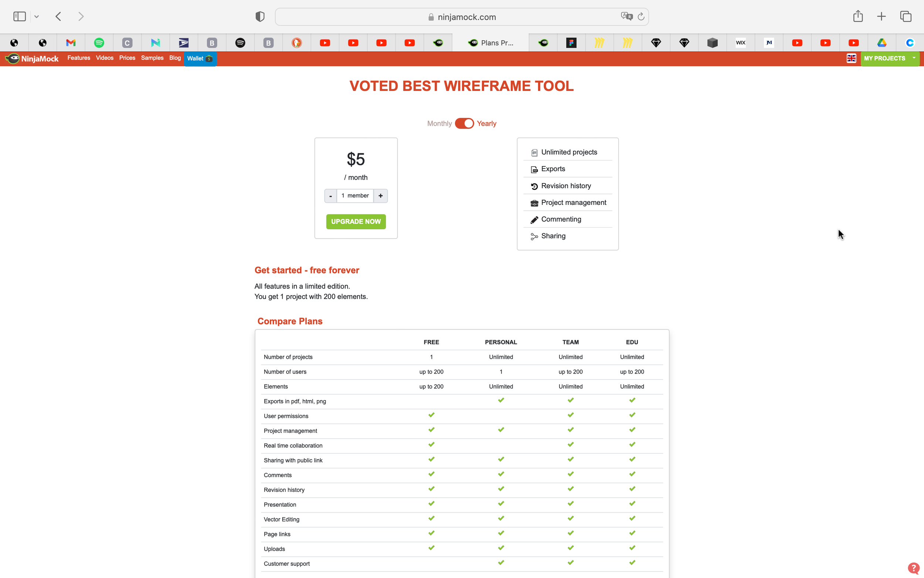This screenshot has height=578, width=924.
Task: Click the translate icon in address bar
Action: coord(626,16)
